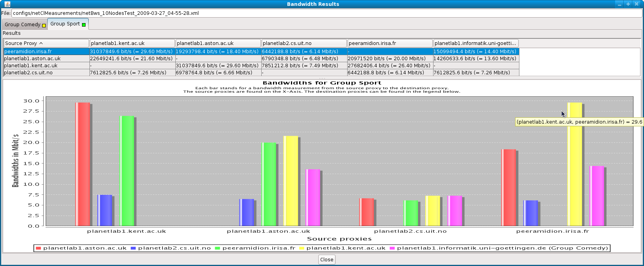
Task: Click the blue legend marker for planetlab2.cs.uit.no
Action: coord(133,248)
